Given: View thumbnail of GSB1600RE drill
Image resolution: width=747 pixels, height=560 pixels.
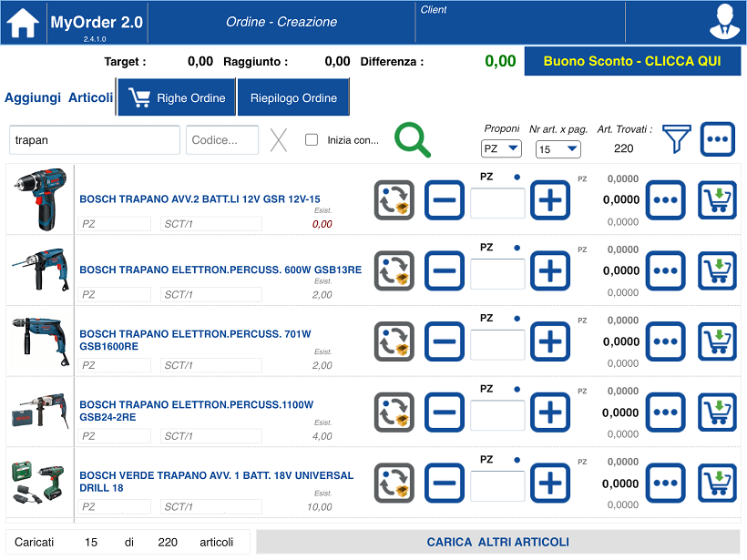Looking at the screenshot, I should click(x=40, y=341).
